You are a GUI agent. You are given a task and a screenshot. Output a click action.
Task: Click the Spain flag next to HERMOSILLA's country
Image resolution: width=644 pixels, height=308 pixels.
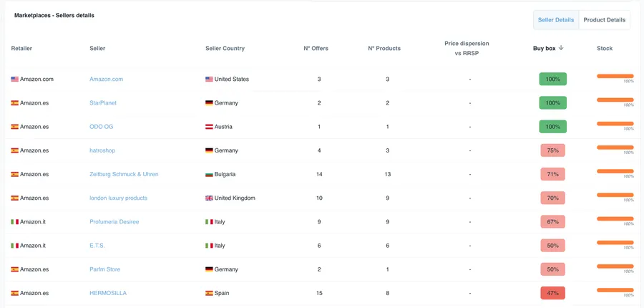tap(209, 293)
